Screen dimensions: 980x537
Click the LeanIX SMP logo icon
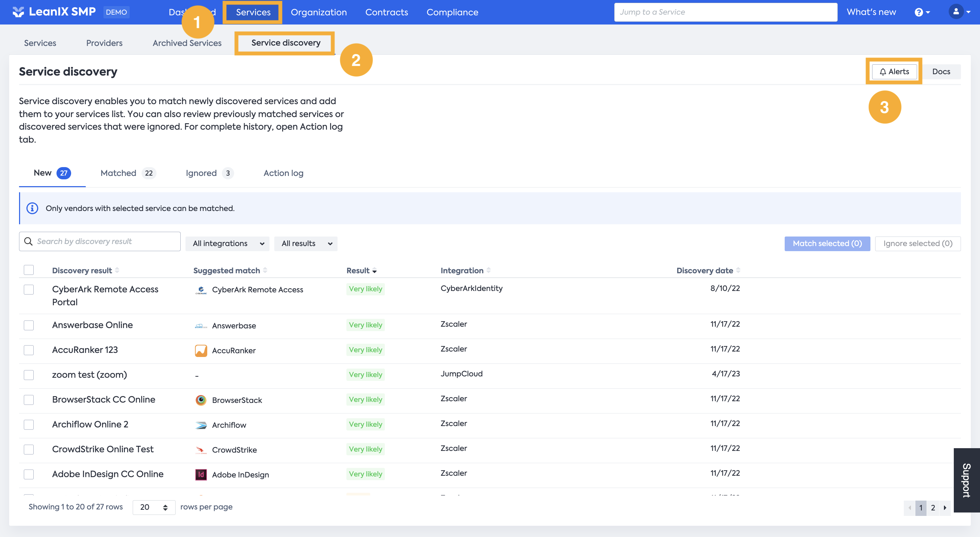click(x=18, y=12)
